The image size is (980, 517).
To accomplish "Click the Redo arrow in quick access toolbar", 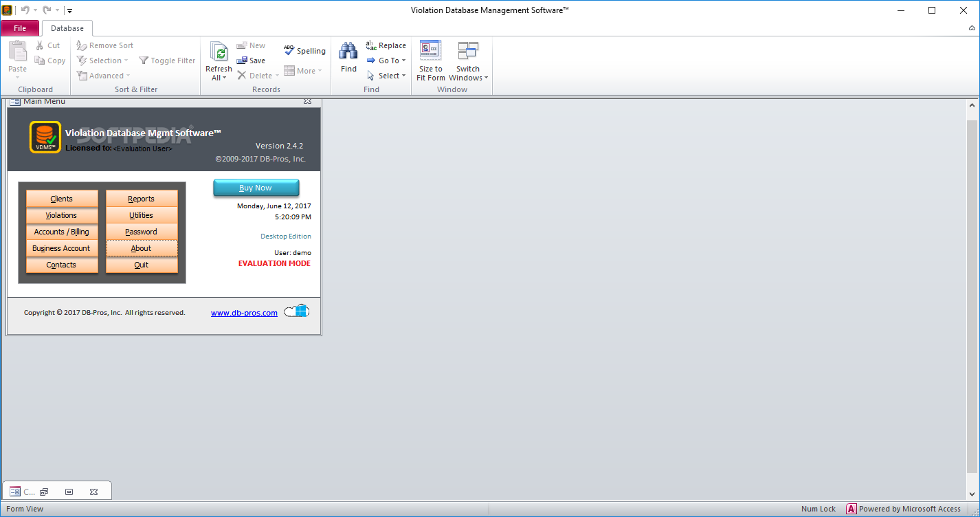I will [x=47, y=10].
